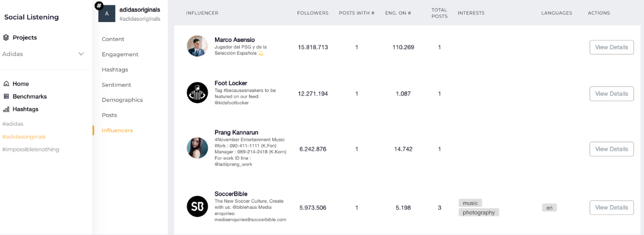The width and height of the screenshot is (644, 235).
Task: View Details for SoccerBible
Action: (612, 208)
